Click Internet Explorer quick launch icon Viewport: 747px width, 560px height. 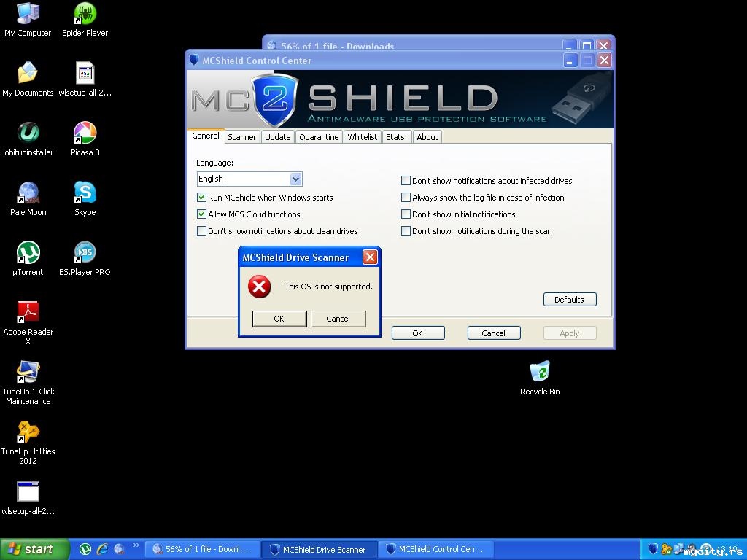pos(102,549)
